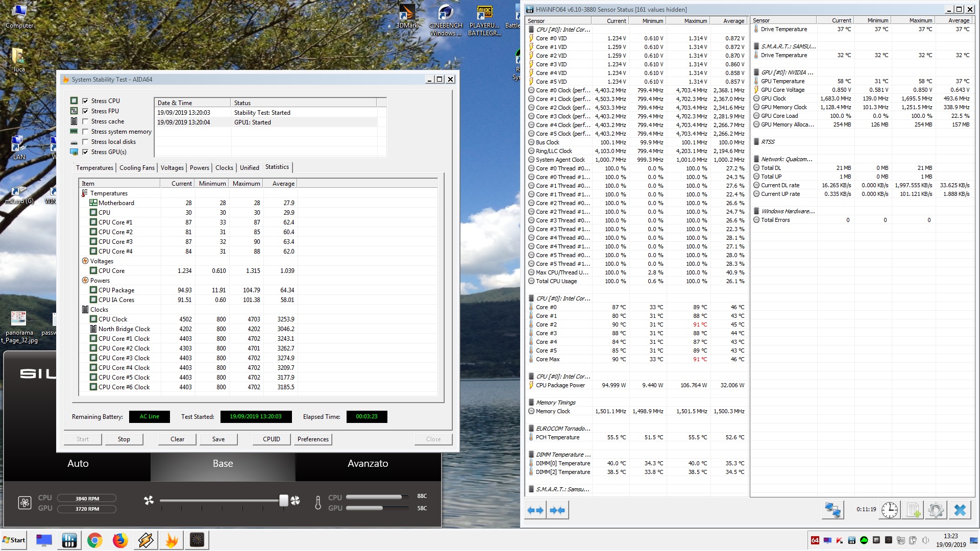Viewport: 980px width, 551px height.
Task: Click the Winamp lightning icon in taskbar
Action: [x=145, y=540]
